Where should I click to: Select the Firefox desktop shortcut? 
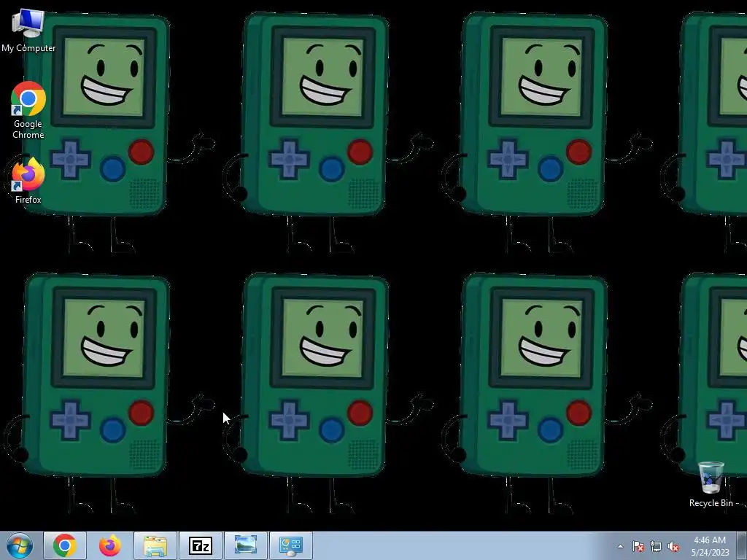click(28, 181)
